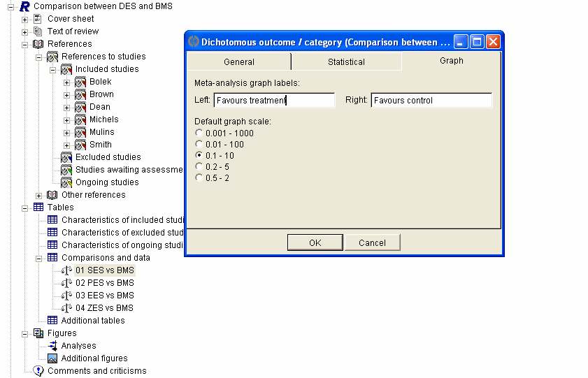
Task: Click the Left graph label field
Action: click(274, 101)
